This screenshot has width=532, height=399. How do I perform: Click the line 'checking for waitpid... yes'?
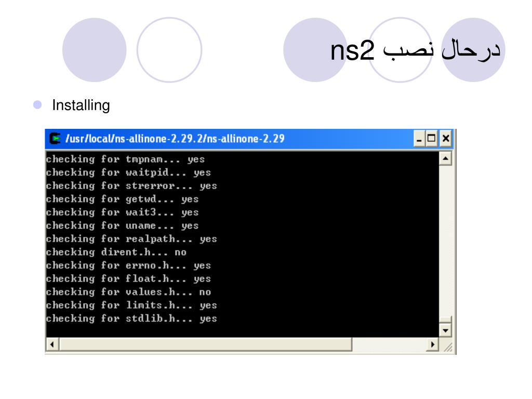coord(128,172)
